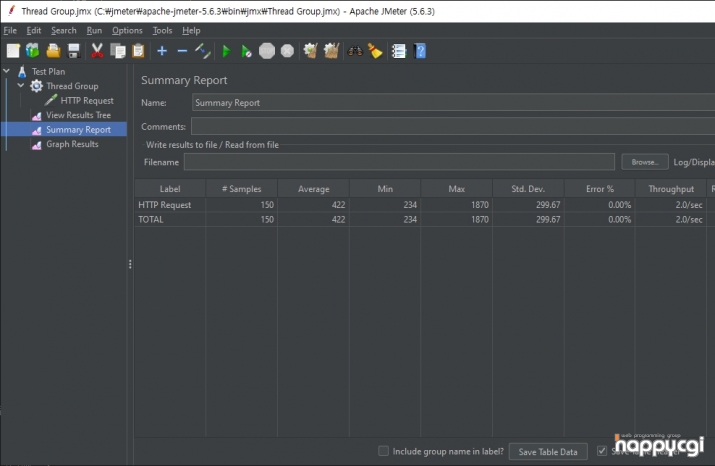
Task: Collapse the Thread Group tree node
Action: [21, 85]
